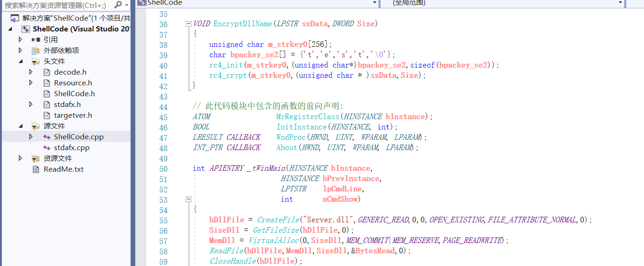Click the Resource.h header file icon

click(47, 83)
